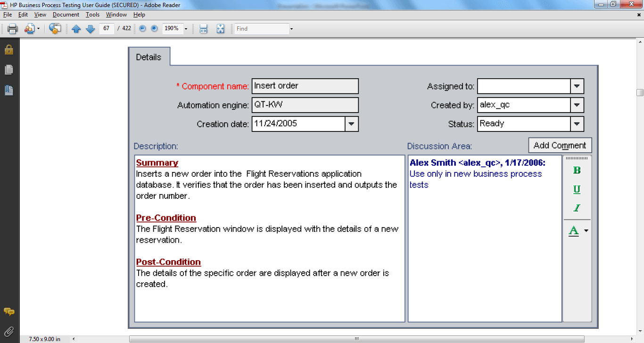Open the Document menu
Viewport: 644px width, 343px height.
click(66, 15)
